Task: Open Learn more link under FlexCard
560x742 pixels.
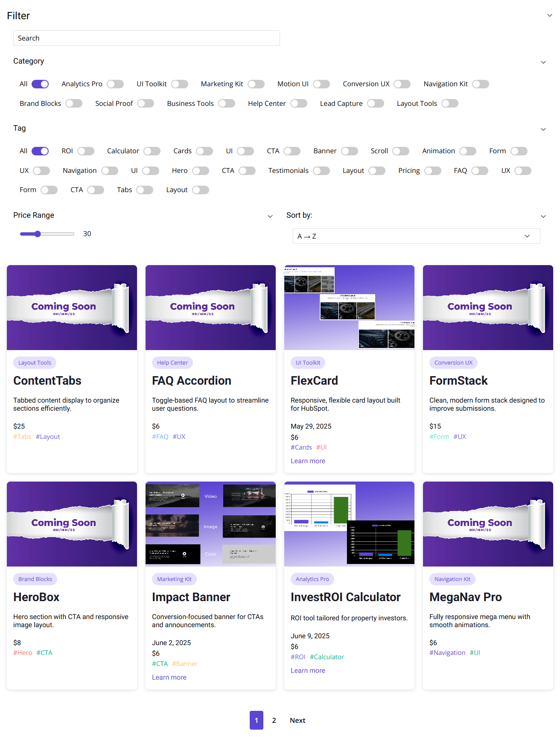Action: (308, 461)
